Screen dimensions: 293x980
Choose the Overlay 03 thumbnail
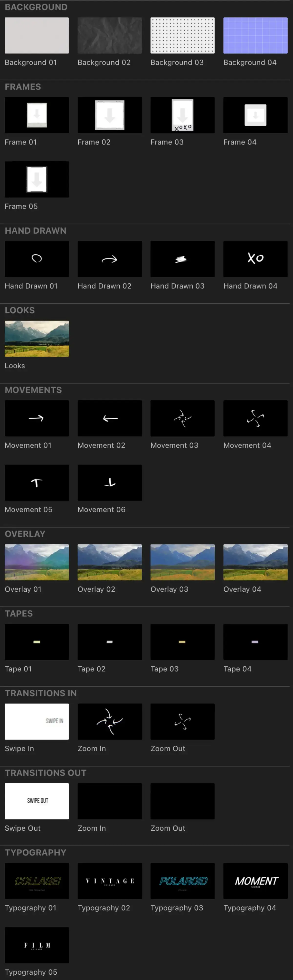tap(182, 562)
